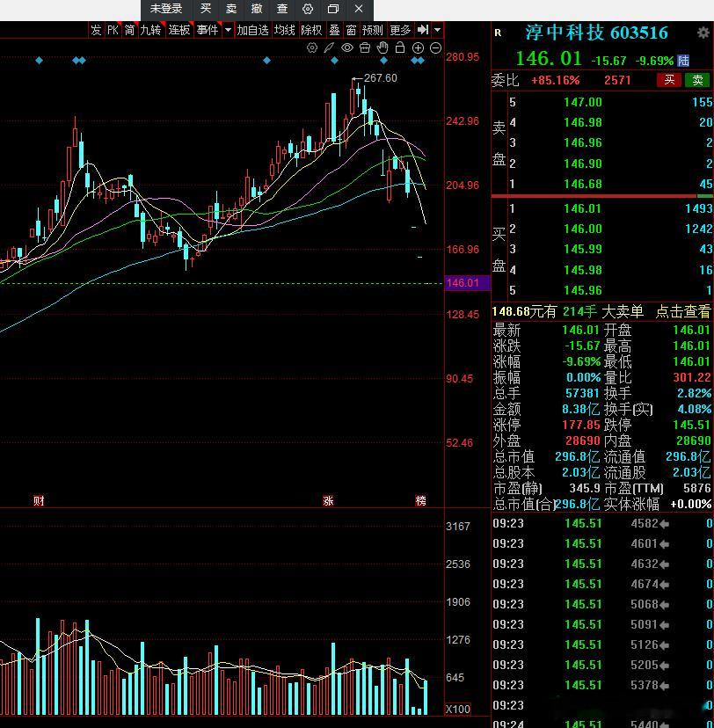Open the toolbox icon on chart
Screen dimensions: 714x728
click(x=365, y=47)
